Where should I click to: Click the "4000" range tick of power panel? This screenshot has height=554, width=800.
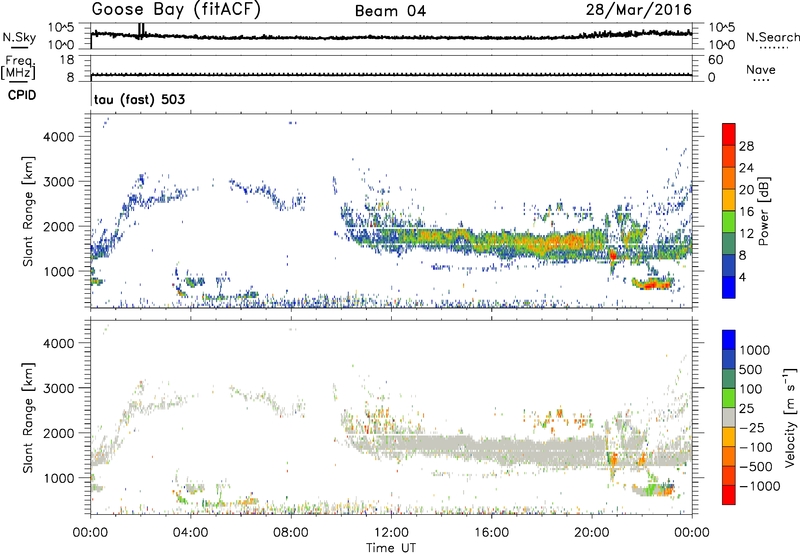coord(59,137)
